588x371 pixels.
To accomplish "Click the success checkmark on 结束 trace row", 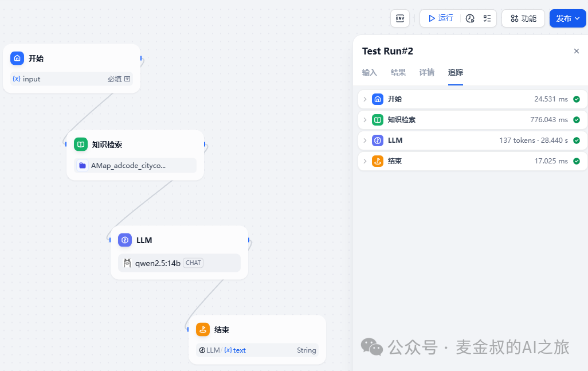I will 577,161.
